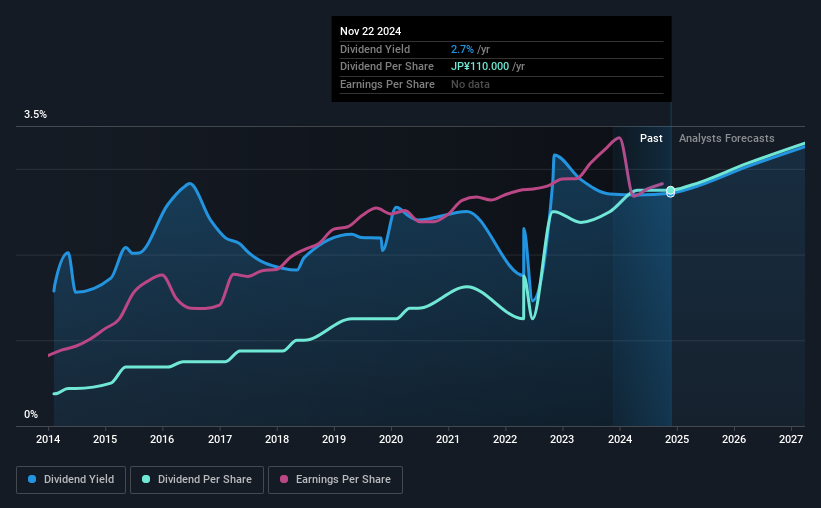The height and width of the screenshot is (508, 821).
Task: Select the Past label on the chart
Action: click(651, 138)
